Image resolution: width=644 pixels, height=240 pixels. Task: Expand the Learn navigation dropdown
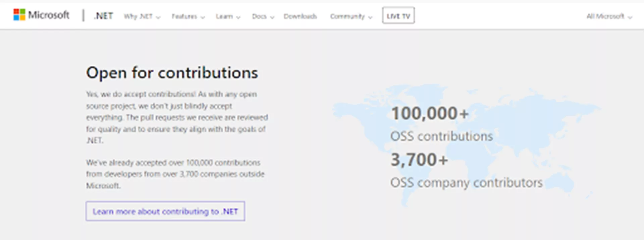point(228,16)
